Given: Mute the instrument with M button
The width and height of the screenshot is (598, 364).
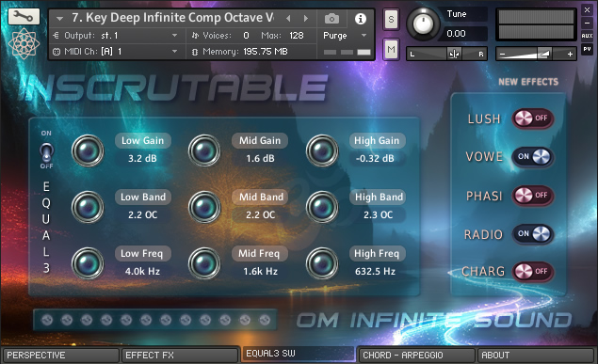Looking at the screenshot, I should [392, 49].
